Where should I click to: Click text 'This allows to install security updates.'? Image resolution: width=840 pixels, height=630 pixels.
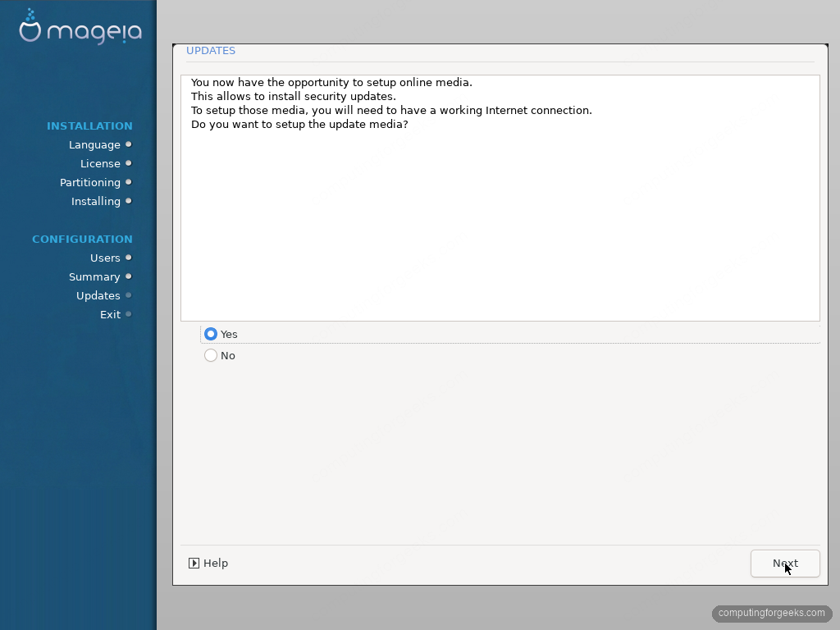click(x=294, y=97)
